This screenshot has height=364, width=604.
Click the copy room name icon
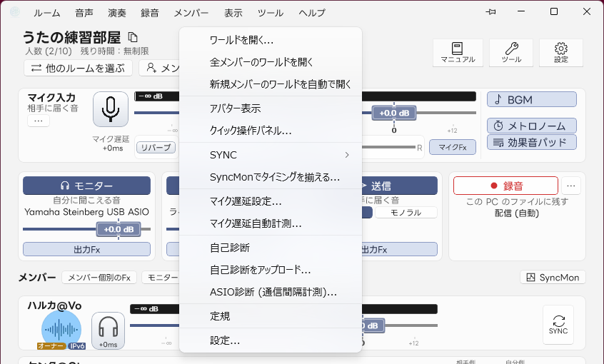pos(133,37)
